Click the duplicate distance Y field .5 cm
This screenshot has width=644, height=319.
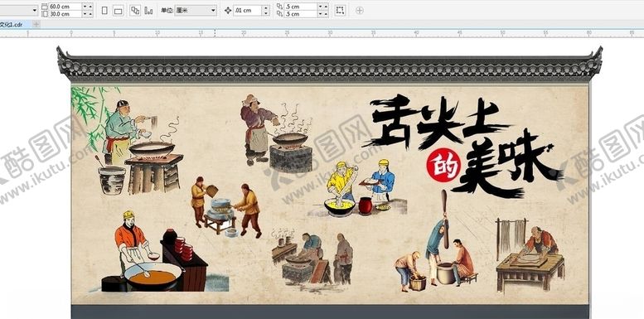300,14
